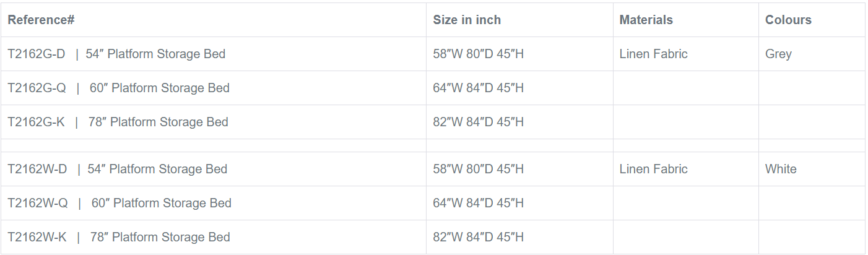Select the Materials column header
The image size is (868, 255).
point(646,20)
